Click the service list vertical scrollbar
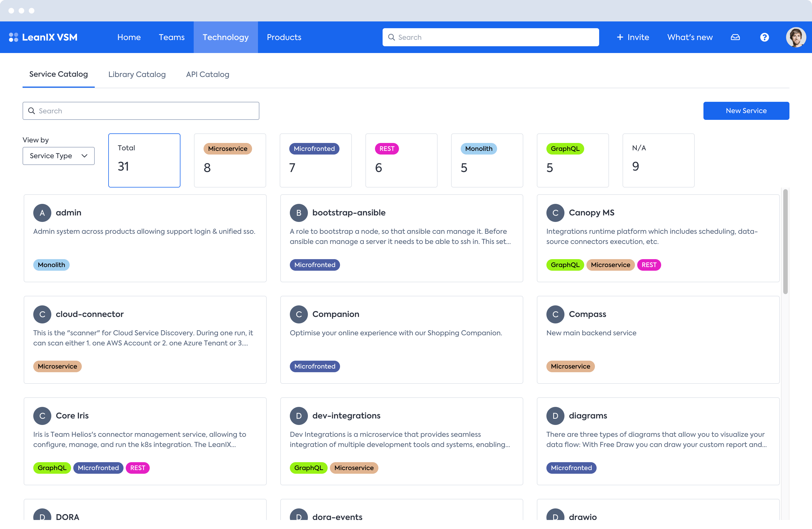 click(x=785, y=242)
